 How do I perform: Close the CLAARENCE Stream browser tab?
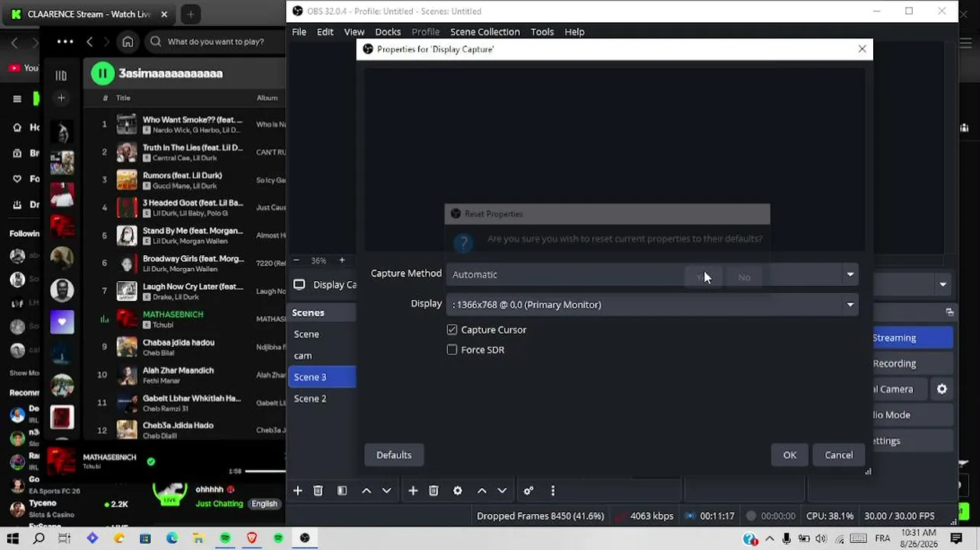[x=164, y=14]
